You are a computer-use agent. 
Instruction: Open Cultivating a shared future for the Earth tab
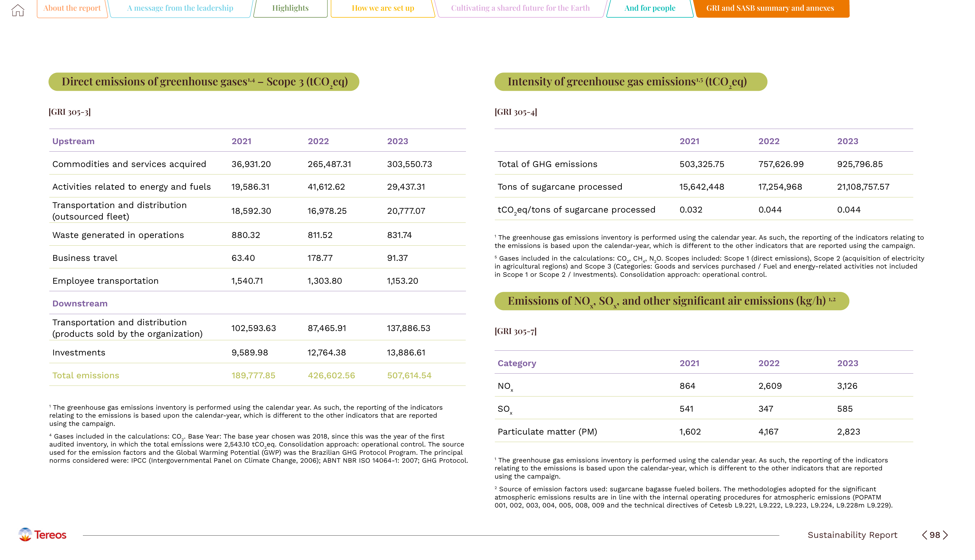(520, 8)
